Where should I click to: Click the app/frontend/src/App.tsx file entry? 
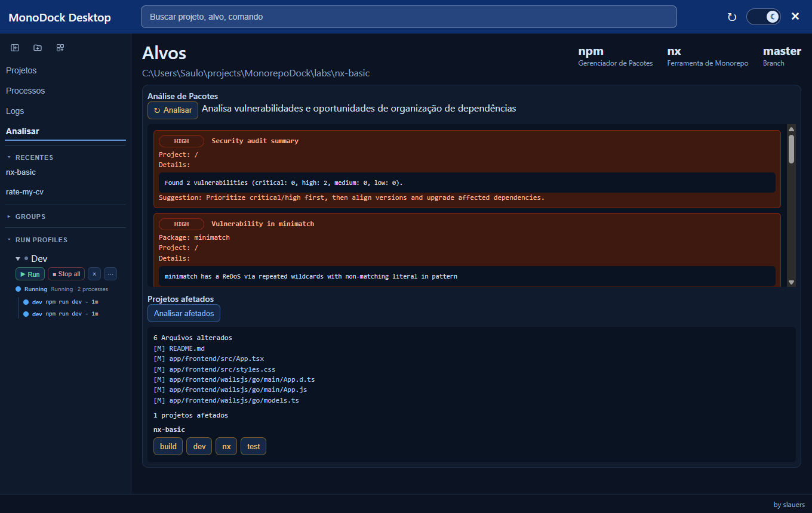point(209,359)
